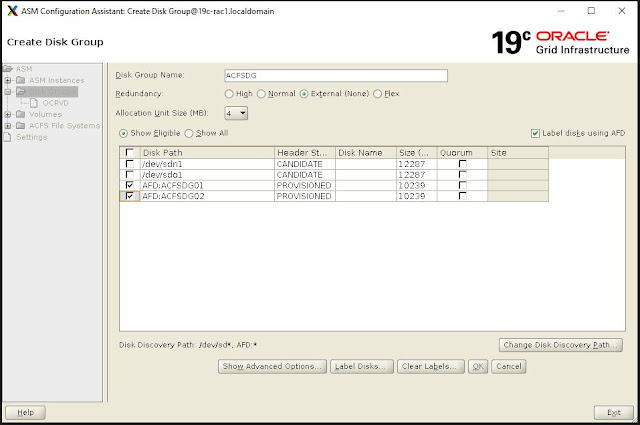Click Change Disk Discovery Path button
This screenshot has width=640, height=425.
point(560,345)
